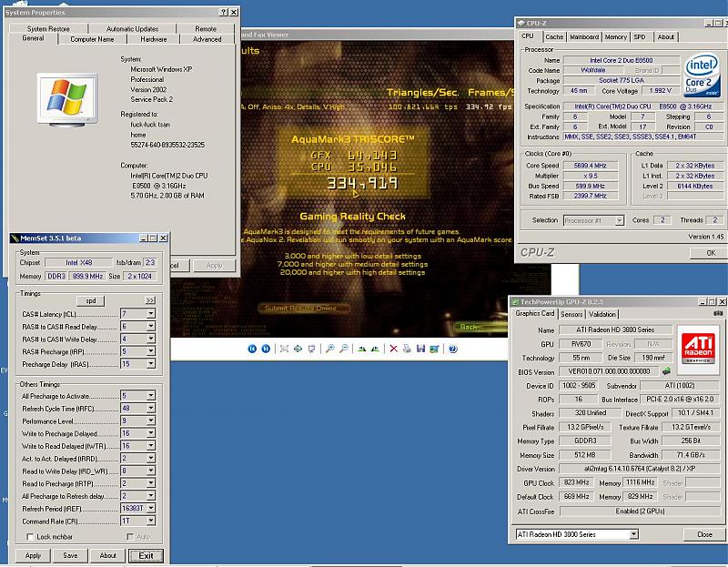Click Core Speed value 5699.4 MHz in CPU-Z
Screen dimensions: 728x567
pos(590,166)
